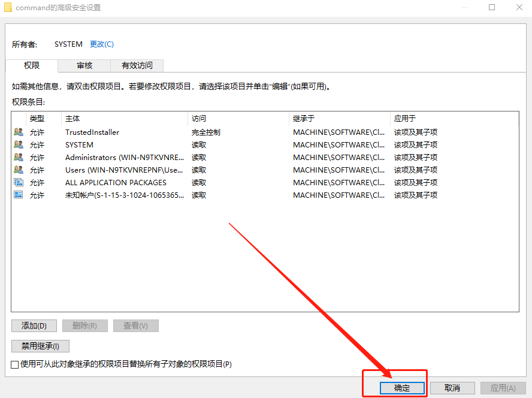Image resolution: width=532 pixels, height=398 pixels.
Task: Switch to the 有效访问 tab
Action: [x=137, y=65]
